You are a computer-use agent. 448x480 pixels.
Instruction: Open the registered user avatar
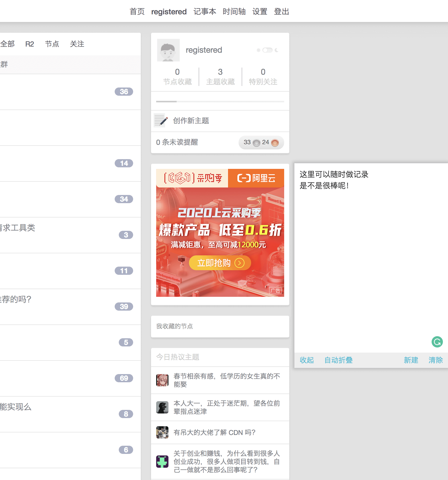pyautogui.click(x=168, y=50)
